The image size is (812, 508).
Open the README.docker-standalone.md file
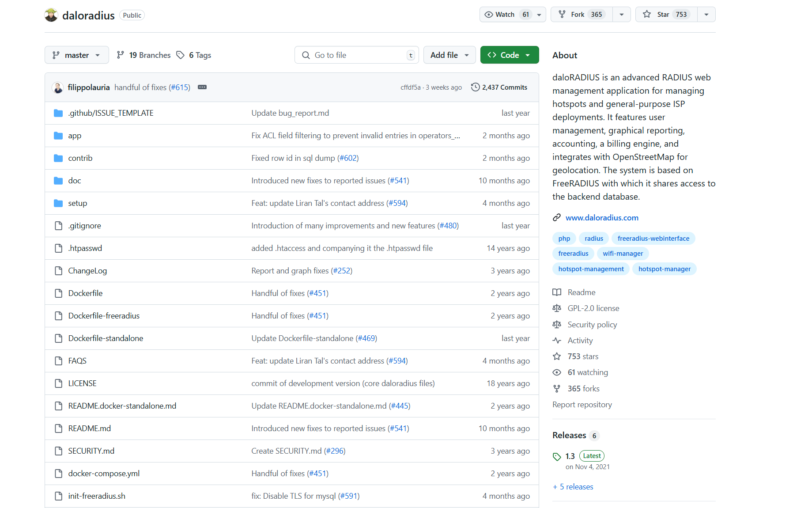122,406
